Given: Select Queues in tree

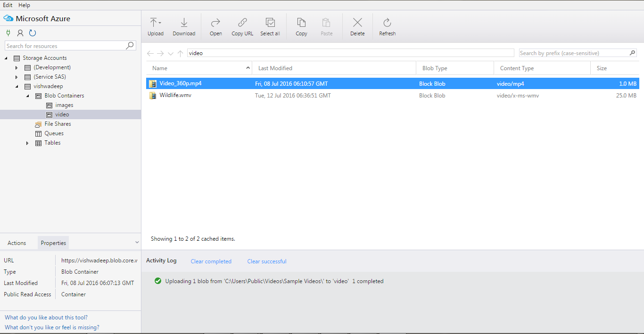Looking at the screenshot, I should 54,133.
